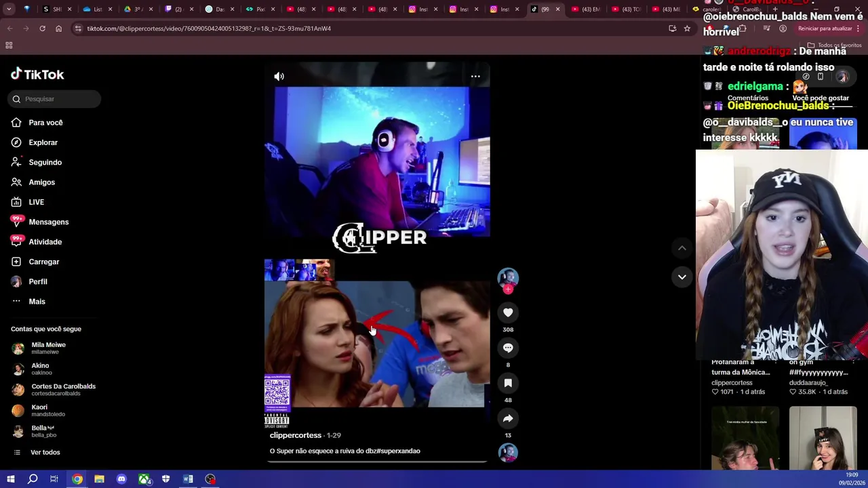Screen dimensions: 868x488
Task: Save the video with bookmark icon
Action: click(508, 383)
